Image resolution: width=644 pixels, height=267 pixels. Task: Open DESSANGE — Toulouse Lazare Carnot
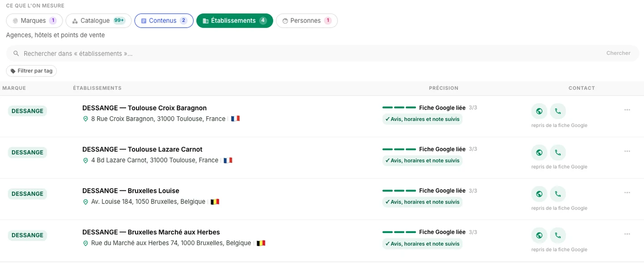pos(142,149)
